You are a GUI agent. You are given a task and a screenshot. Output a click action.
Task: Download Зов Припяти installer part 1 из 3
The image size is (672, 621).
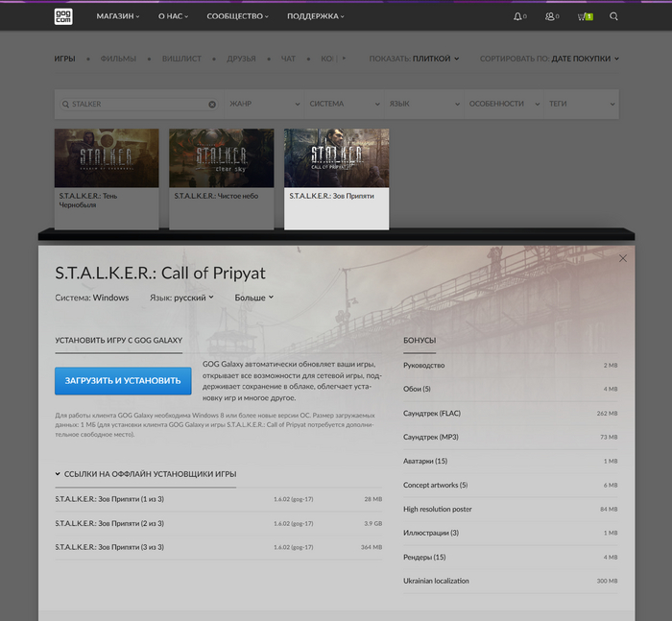[x=219, y=499]
